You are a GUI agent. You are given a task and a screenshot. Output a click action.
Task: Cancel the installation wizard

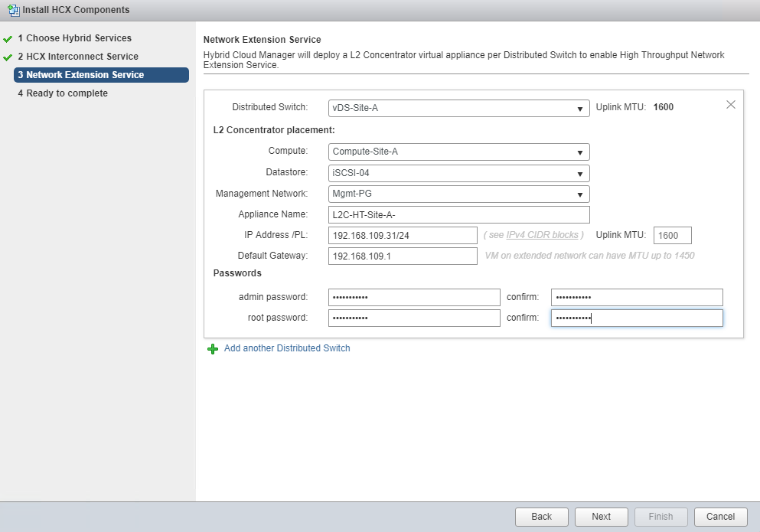tap(720, 517)
